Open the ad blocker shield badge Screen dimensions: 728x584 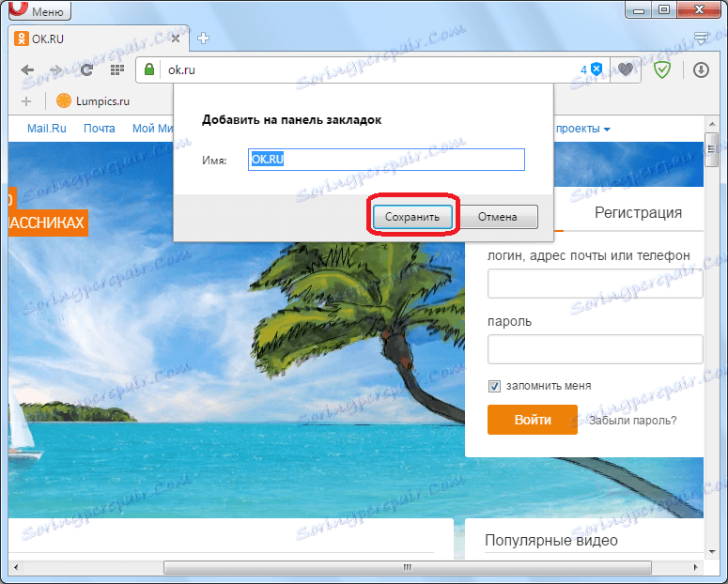coord(592,69)
